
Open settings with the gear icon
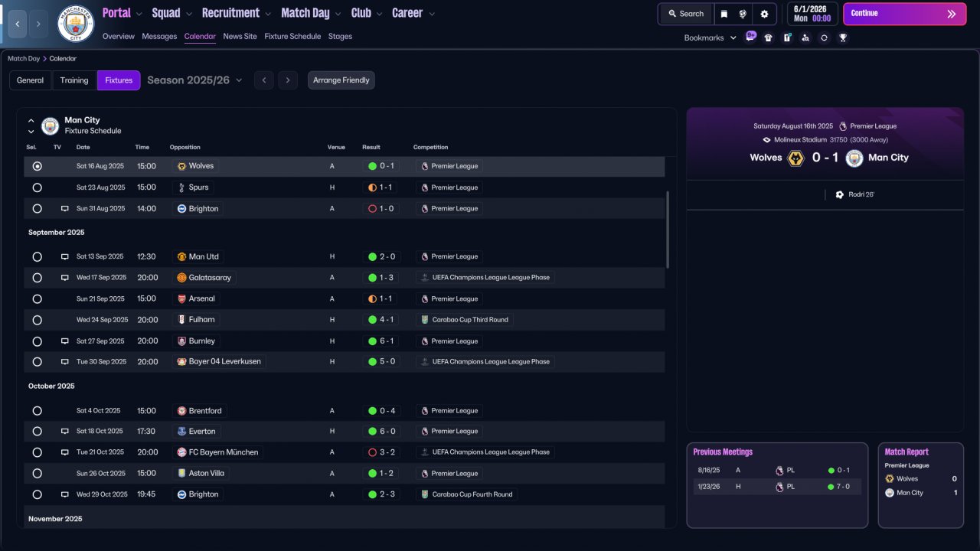click(764, 14)
